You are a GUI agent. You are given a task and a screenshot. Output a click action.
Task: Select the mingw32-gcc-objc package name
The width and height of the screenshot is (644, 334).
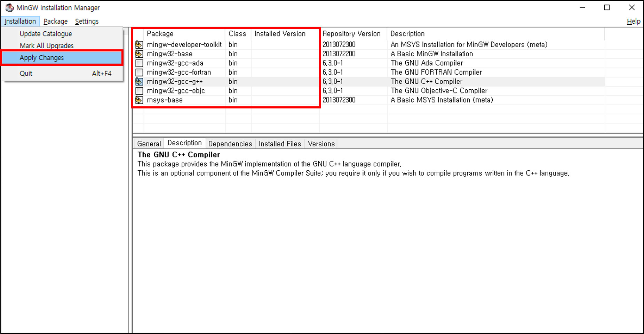click(x=176, y=91)
